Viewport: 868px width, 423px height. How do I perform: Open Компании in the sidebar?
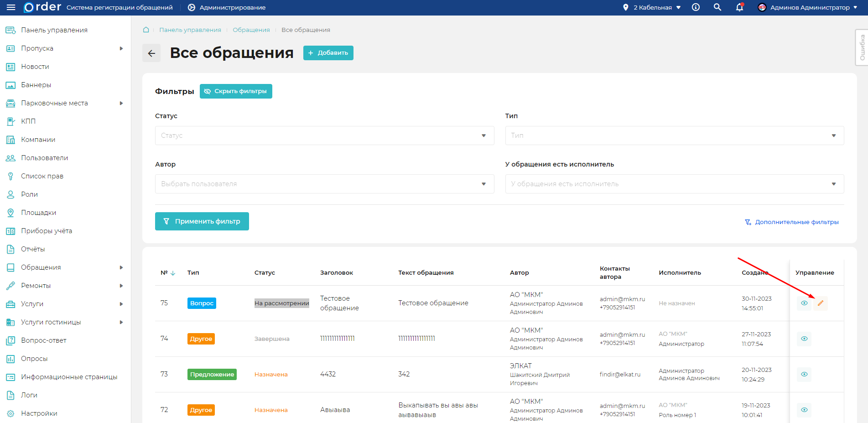coord(38,140)
